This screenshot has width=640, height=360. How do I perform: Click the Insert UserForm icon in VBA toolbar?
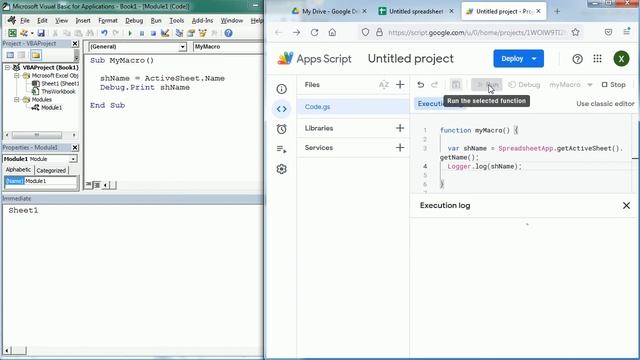[x=24, y=33]
